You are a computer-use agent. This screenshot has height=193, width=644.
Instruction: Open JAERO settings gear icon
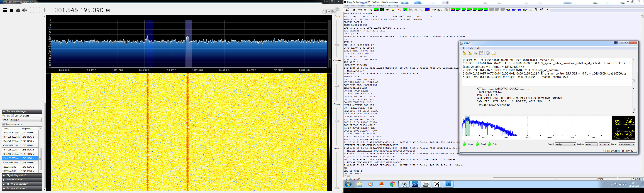[x=488, y=53]
